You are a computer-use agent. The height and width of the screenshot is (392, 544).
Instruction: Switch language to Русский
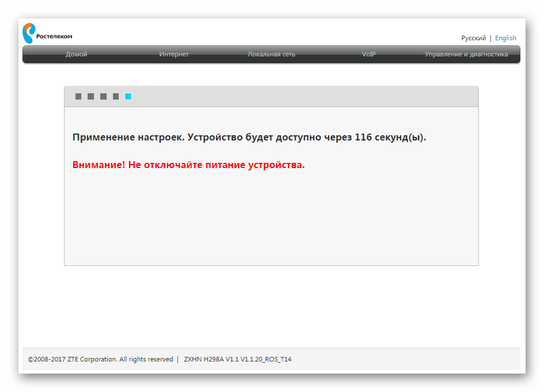click(x=474, y=38)
